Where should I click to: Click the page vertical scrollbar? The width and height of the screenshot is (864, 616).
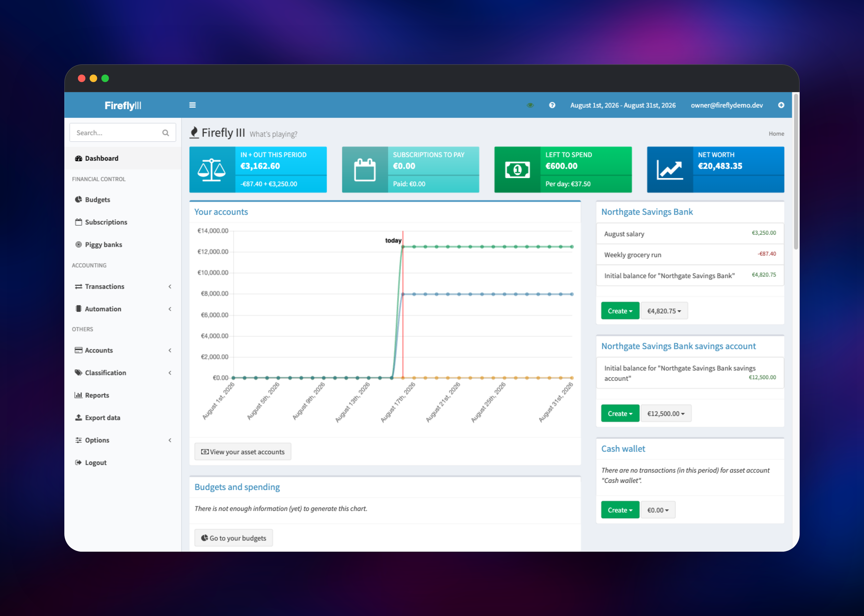point(796,172)
